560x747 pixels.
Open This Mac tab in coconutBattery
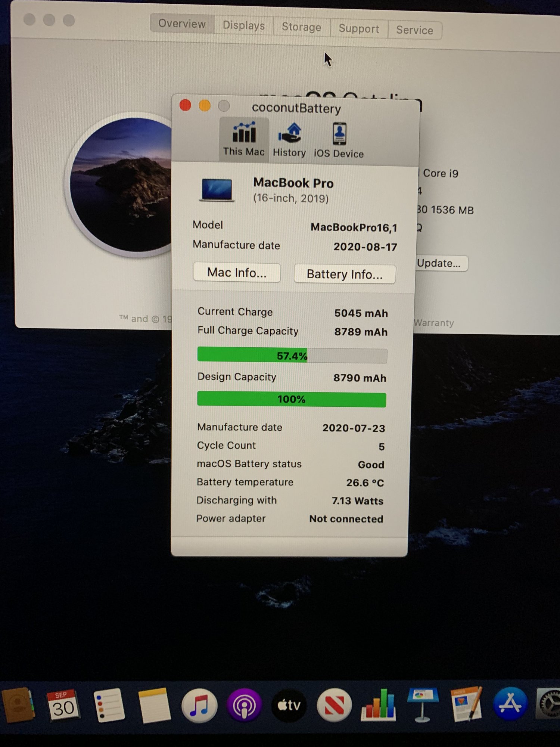coord(244,139)
